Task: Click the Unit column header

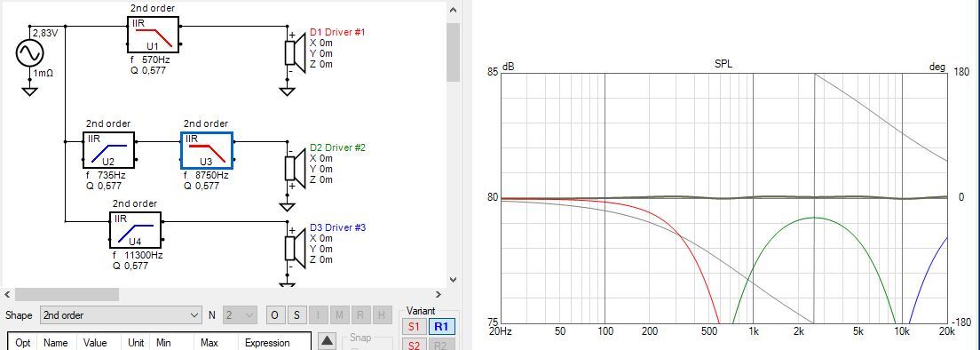Action: 136,343
